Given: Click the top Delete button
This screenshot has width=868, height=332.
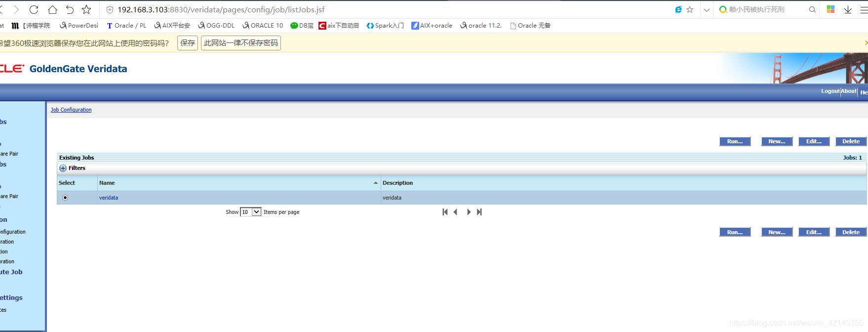Looking at the screenshot, I should (x=851, y=141).
